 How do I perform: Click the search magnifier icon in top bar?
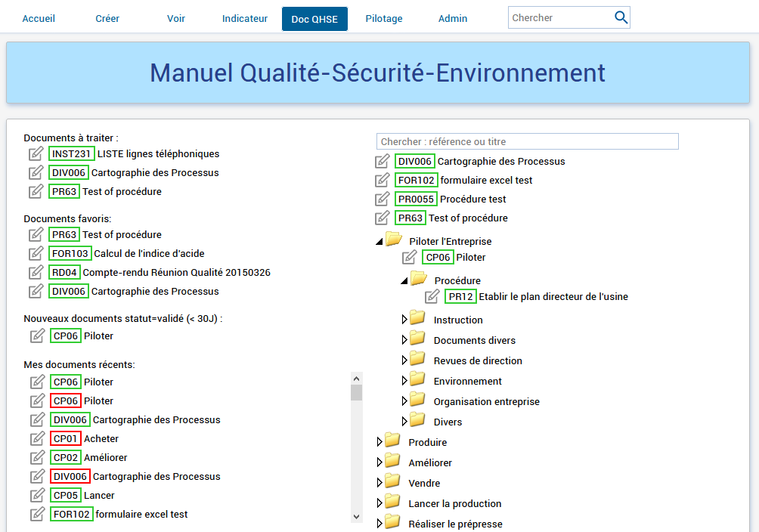pyautogui.click(x=621, y=17)
